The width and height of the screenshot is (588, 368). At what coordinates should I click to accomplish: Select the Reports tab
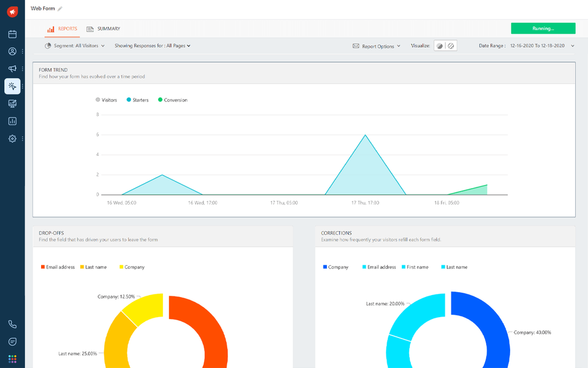[x=62, y=29]
